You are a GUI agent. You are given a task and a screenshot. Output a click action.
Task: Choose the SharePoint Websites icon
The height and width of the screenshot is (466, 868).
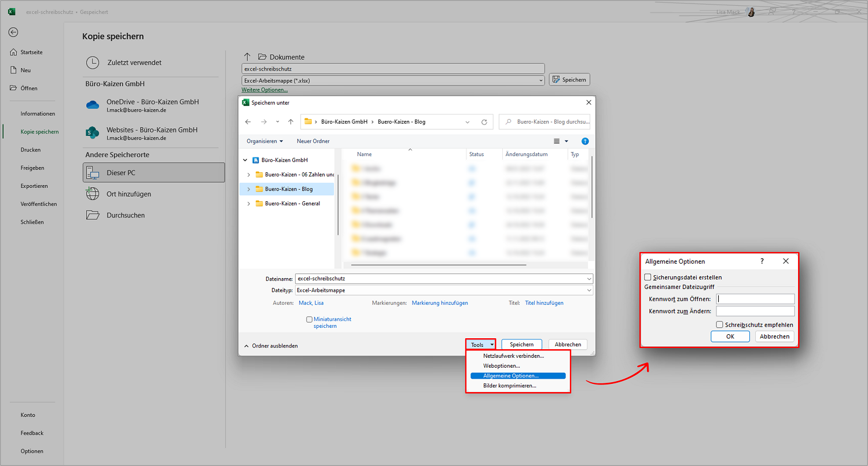93,133
